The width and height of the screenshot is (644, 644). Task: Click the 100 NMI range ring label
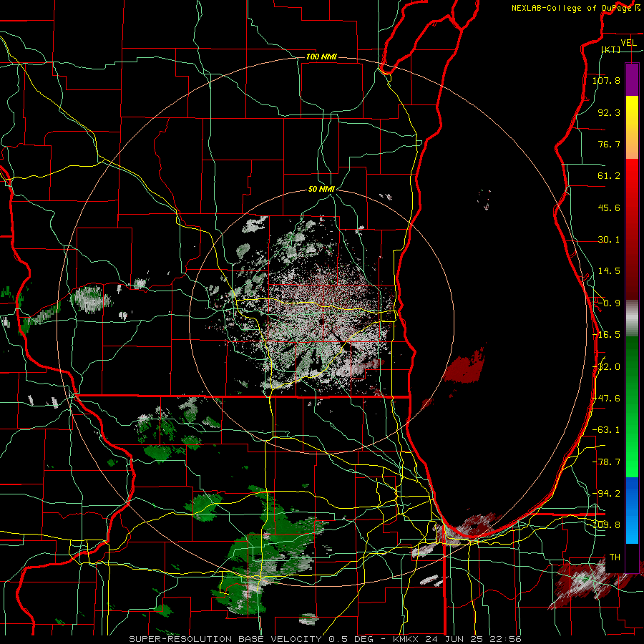[321, 57]
